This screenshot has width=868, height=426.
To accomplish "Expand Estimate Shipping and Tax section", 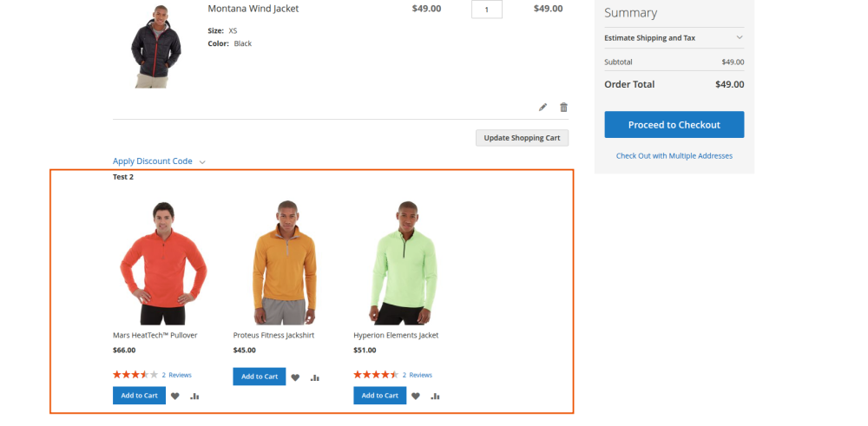I will (674, 38).
